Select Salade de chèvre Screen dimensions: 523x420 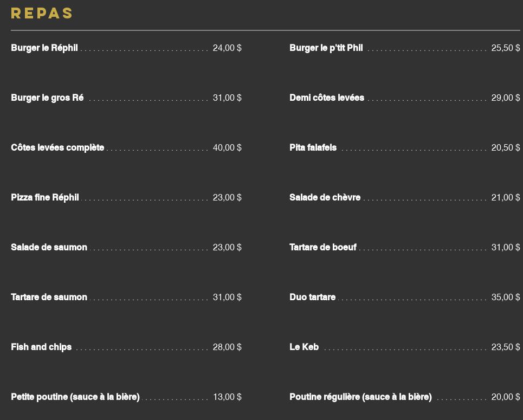(325, 197)
